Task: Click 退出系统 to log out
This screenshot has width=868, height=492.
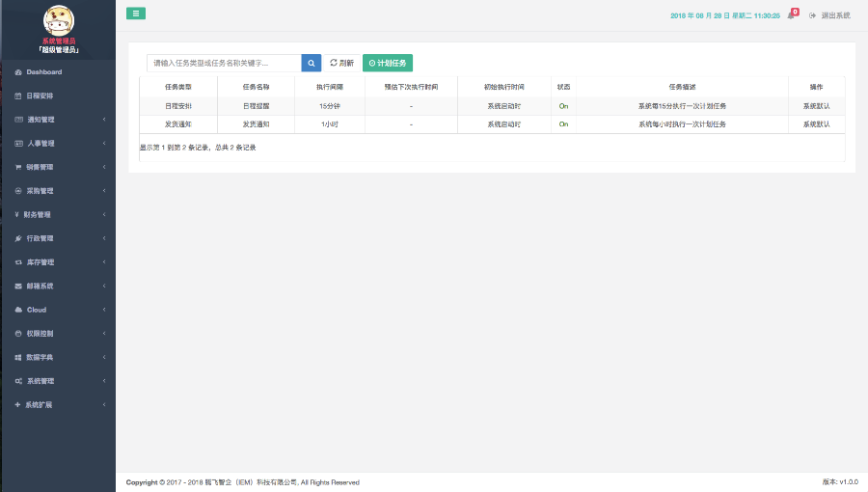Action: (x=829, y=15)
